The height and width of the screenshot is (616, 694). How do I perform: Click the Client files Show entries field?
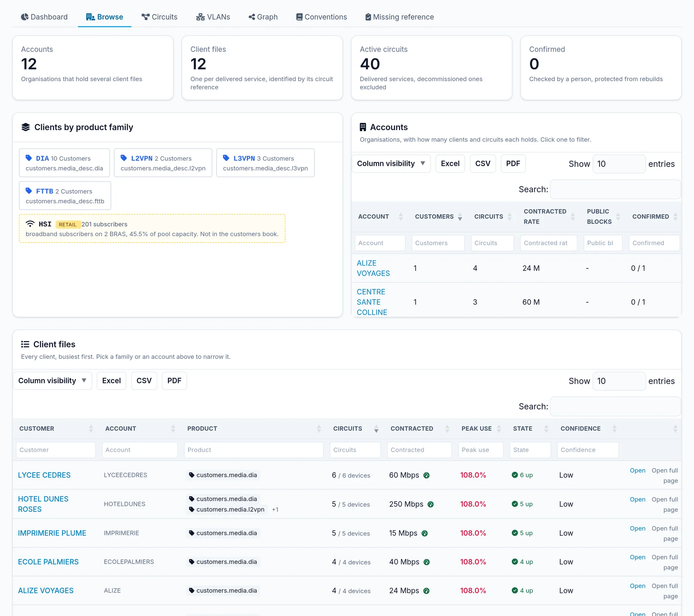[x=619, y=381]
